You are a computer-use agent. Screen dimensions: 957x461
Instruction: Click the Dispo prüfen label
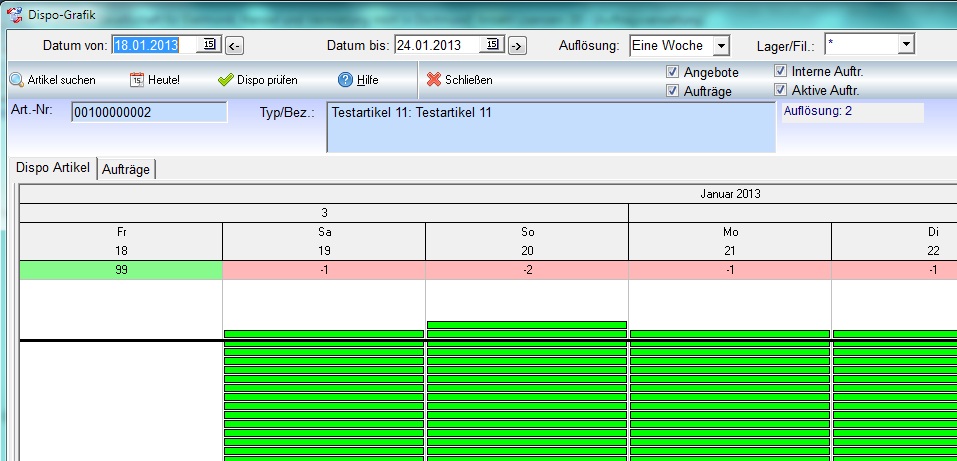[x=267, y=80]
